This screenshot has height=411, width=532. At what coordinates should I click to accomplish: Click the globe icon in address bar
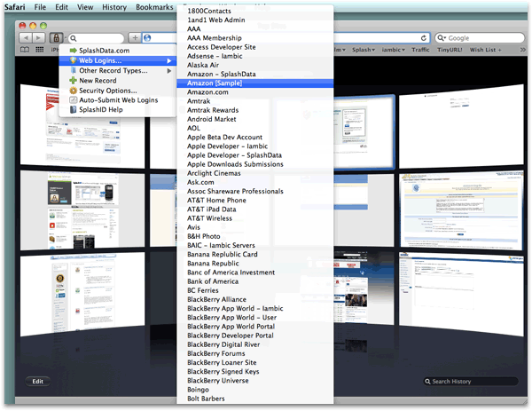tap(147, 37)
